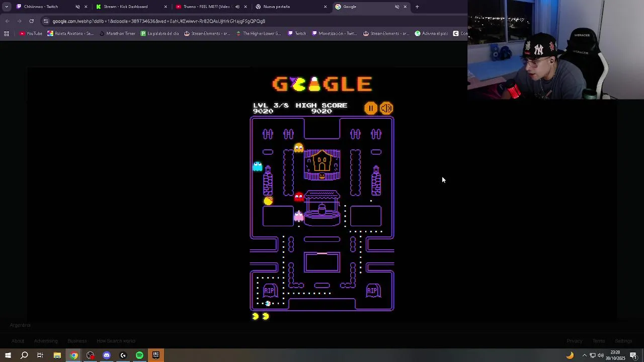Focus the address bar URL
This screenshot has height=362, width=644.
(159, 21)
